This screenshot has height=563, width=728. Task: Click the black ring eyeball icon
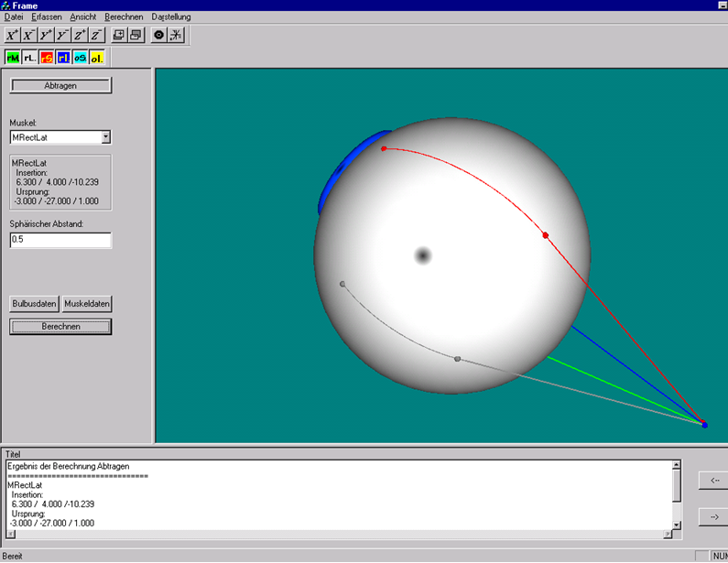[x=158, y=35]
